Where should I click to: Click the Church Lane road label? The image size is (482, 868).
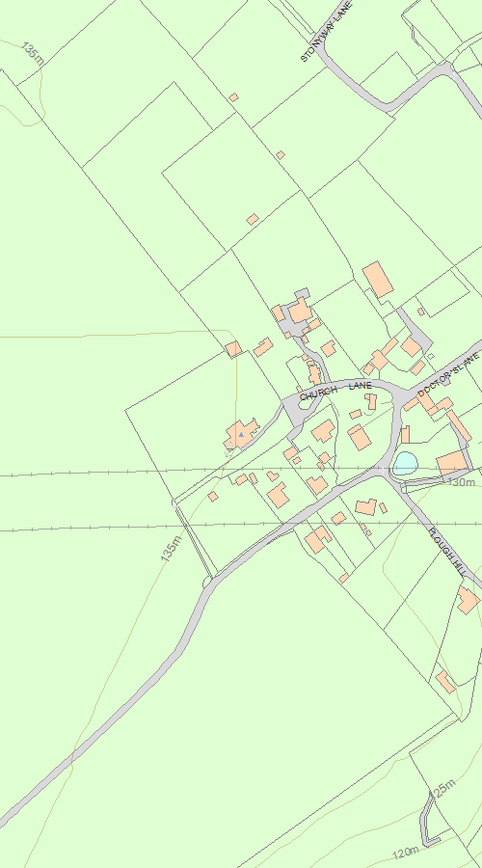click(335, 391)
